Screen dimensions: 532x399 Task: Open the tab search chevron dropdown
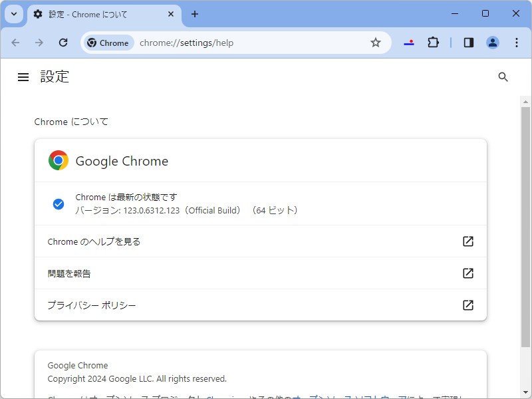pyautogui.click(x=13, y=13)
